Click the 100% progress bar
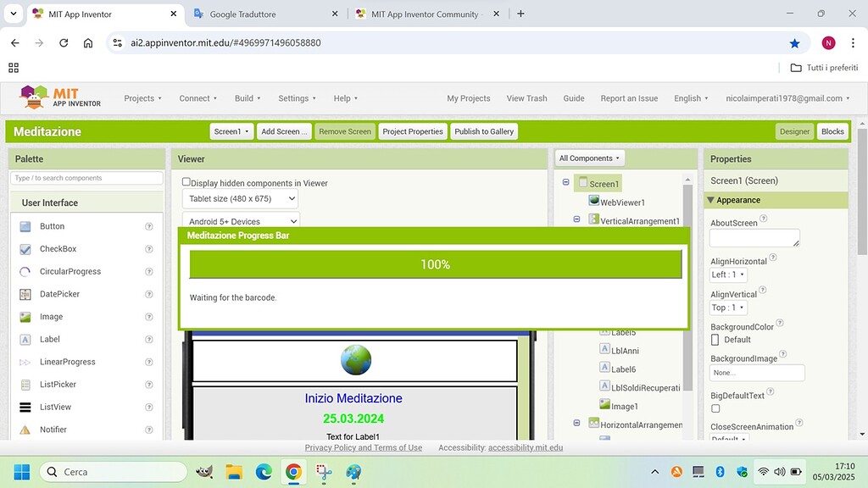The image size is (868, 488). pos(434,264)
